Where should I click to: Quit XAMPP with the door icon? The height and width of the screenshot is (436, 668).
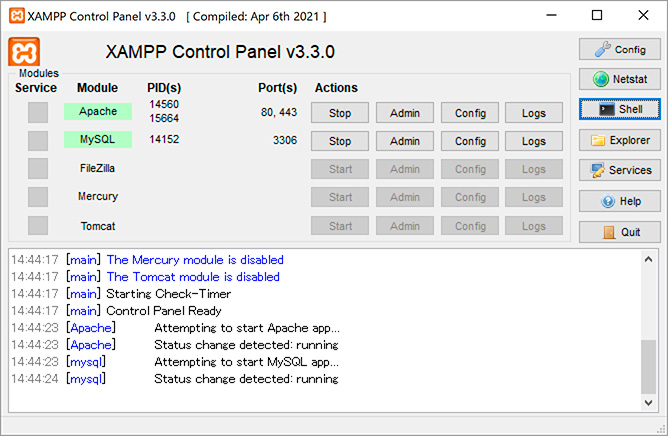[619, 232]
